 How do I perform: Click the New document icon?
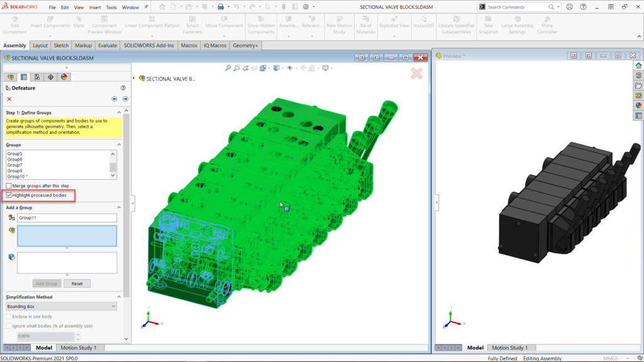[x=174, y=7]
